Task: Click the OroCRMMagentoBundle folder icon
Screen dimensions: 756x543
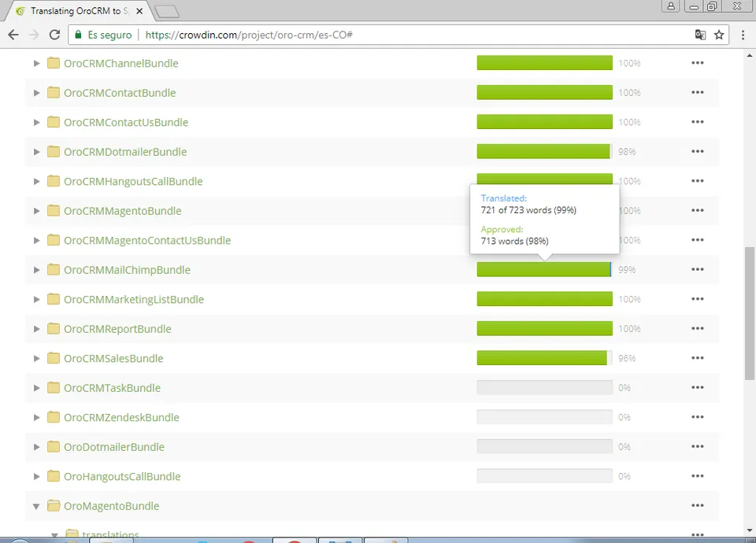Action: (53, 211)
